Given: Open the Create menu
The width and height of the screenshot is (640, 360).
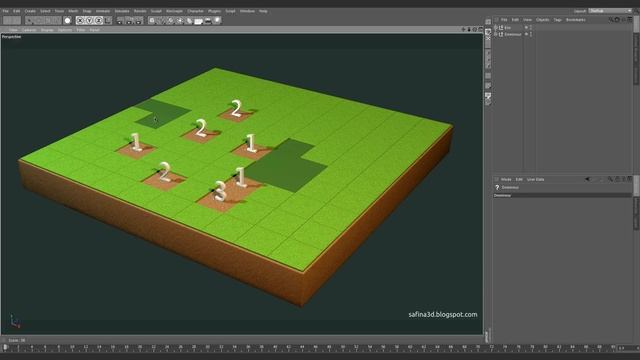Looking at the screenshot, I should click(x=30, y=11).
